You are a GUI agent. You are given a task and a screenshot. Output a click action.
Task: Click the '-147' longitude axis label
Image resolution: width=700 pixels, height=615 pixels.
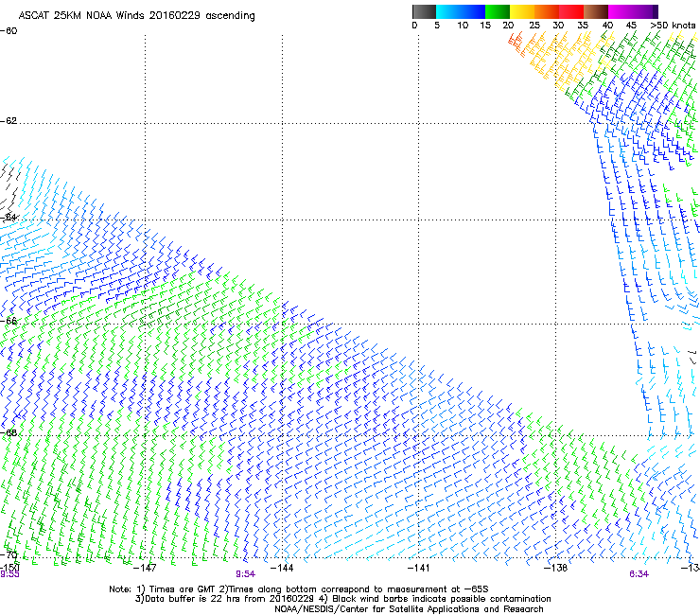(x=145, y=568)
